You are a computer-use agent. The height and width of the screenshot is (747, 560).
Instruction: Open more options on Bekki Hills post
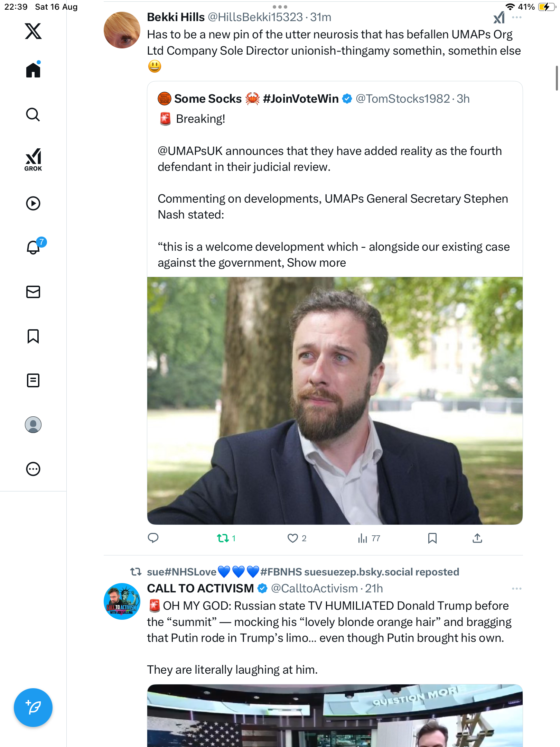(x=516, y=17)
